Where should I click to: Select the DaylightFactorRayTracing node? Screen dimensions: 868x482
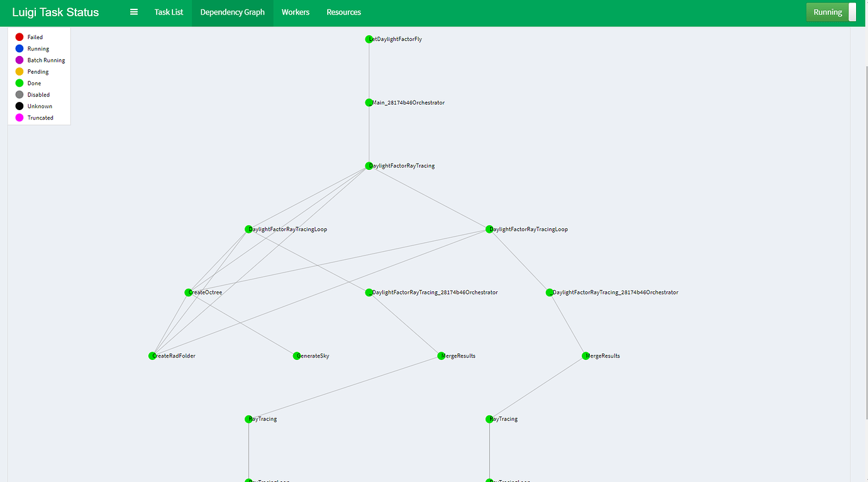[x=369, y=165]
